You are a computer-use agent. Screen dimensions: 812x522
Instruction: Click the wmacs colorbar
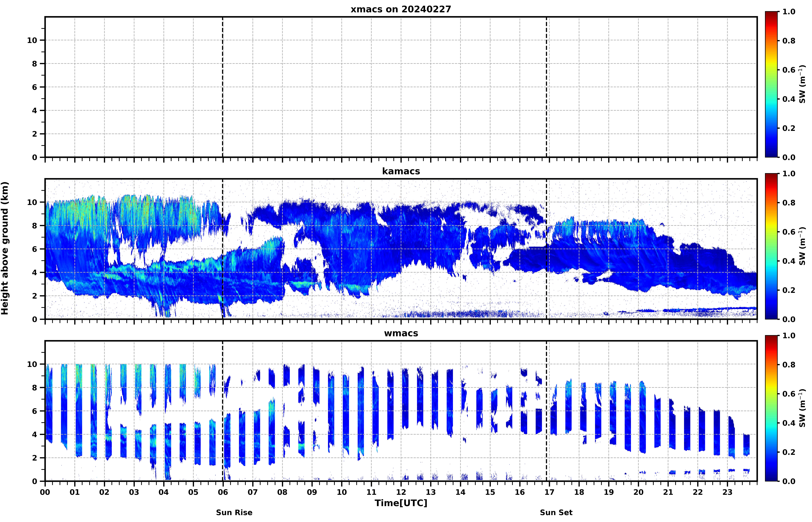771,408
